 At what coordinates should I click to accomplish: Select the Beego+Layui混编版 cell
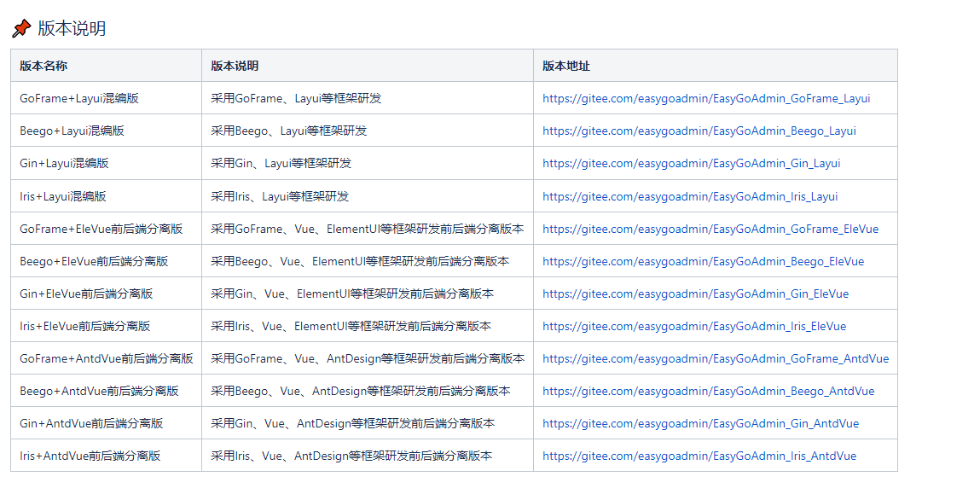click(x=107, y=131)
